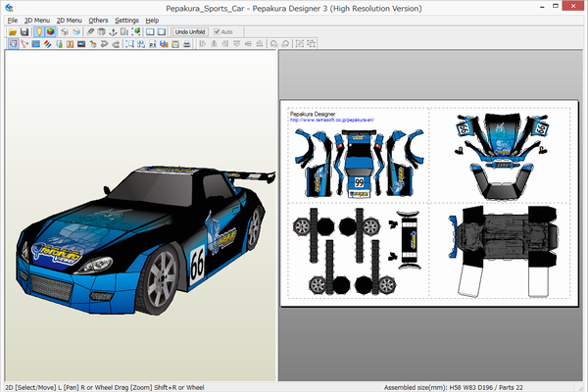Open the tamasoft.co.jp pepakura link
The height and width of the screenshot is (392, 588).
(332, 120)
